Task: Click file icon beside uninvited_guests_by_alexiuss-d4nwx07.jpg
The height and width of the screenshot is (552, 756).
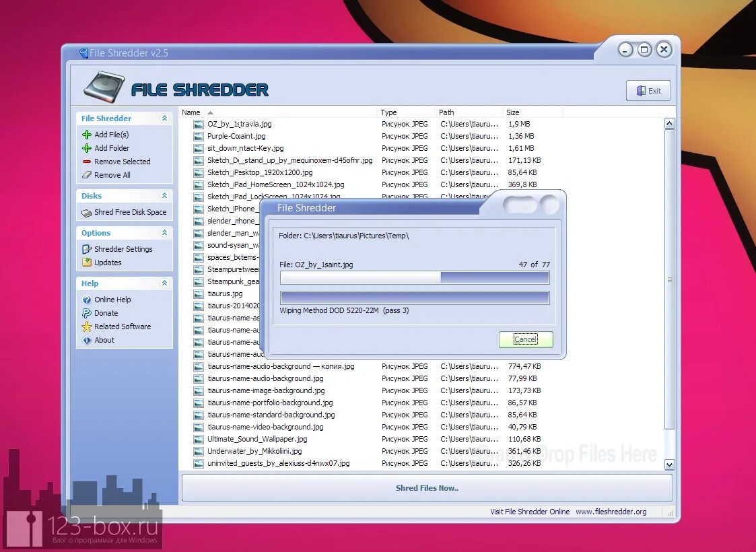Action: (x=199, y=463)
